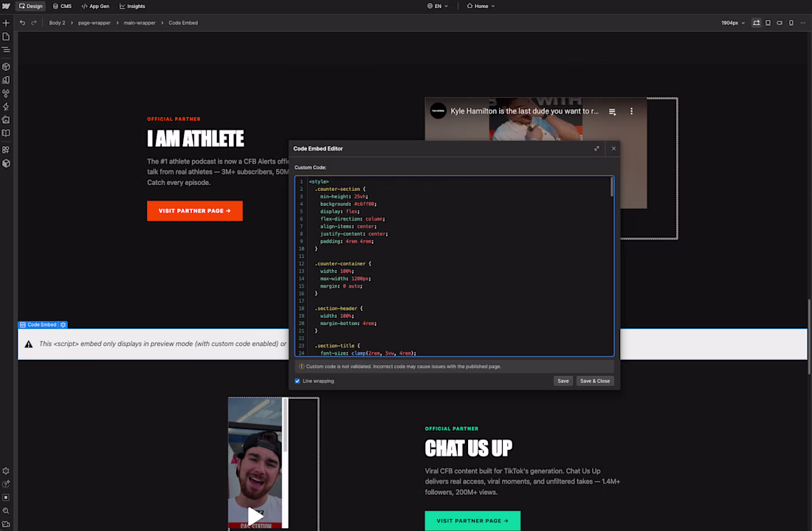This screenshot has height=531, width=812.
Task: Switch to mobile portrait breakpoint
Action: click(x=791, y=23)
